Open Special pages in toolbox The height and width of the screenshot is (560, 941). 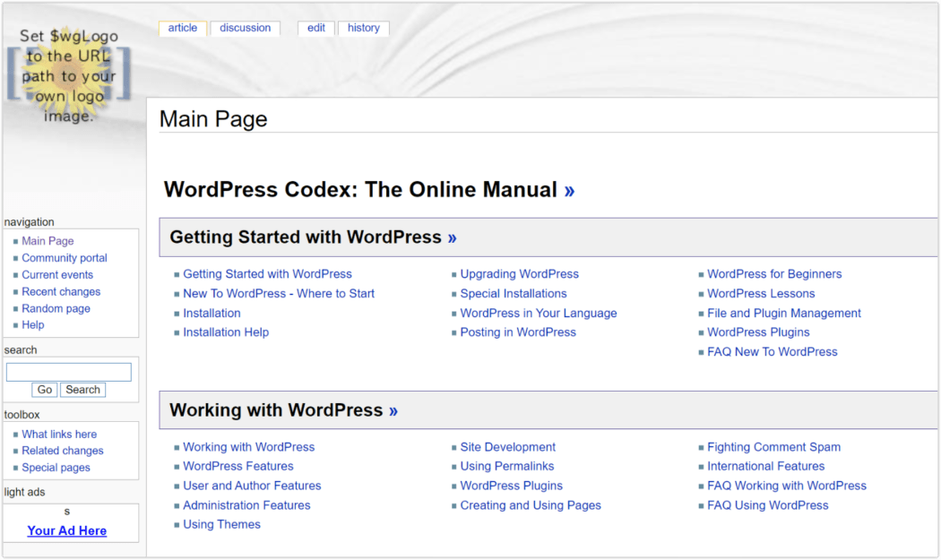click(x=56, y=467)
